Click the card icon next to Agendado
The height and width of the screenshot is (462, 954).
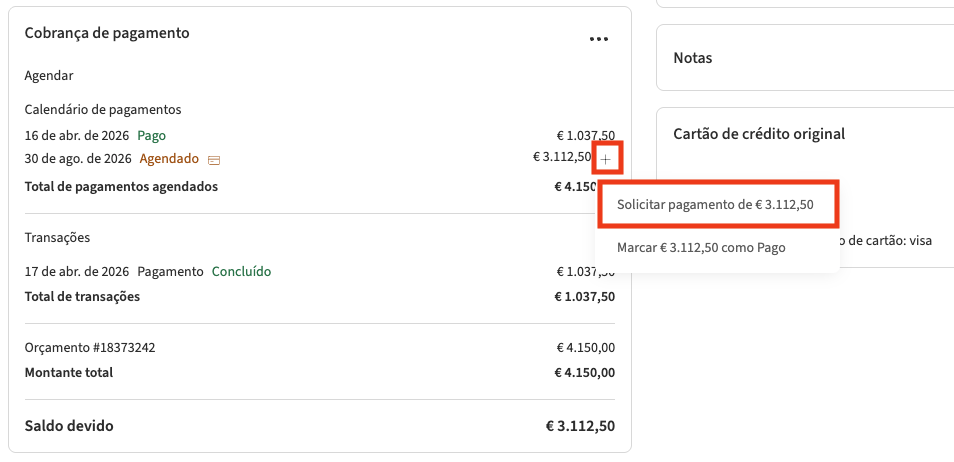pyautogui.click(x=214, y=160)
